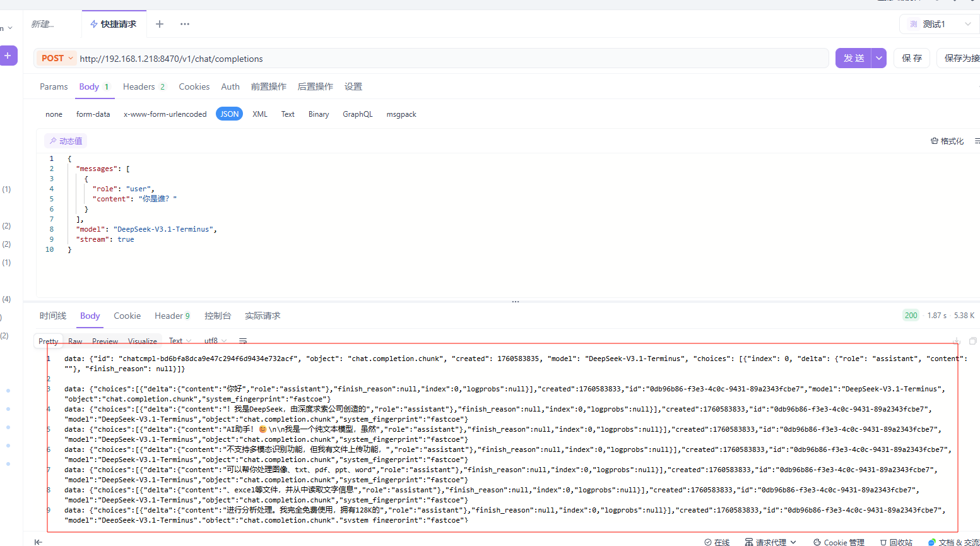Open the 回收站 recycle bin
This screenshot has width=980, height=546.
click(x=896, y=542)
